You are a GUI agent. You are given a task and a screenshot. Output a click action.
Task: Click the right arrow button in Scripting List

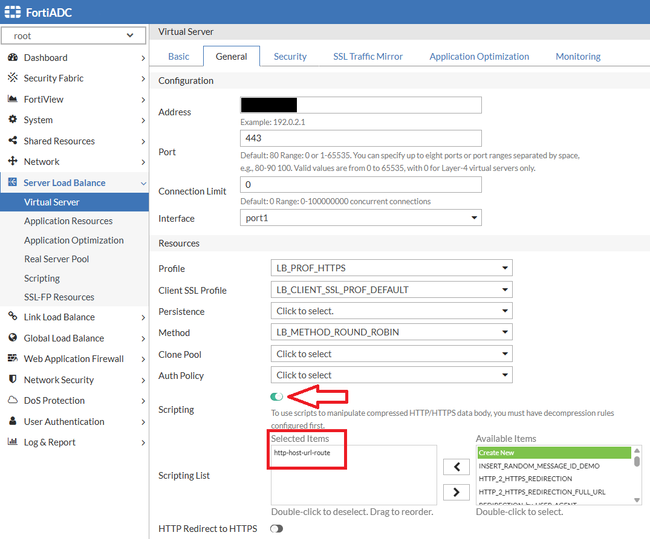coord(456,491)
